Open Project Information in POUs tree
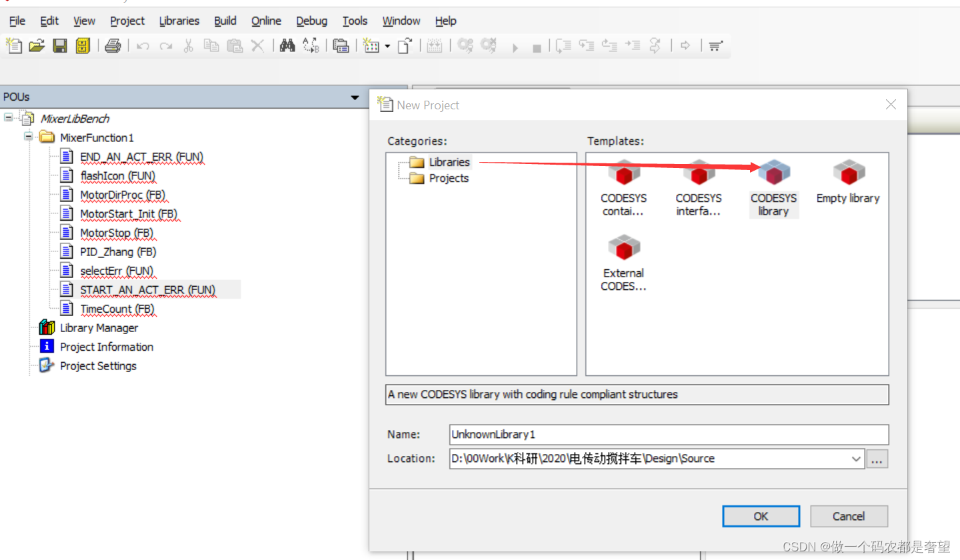Image resolution: width=960 pixels, height=560 pixels. (107, 347)
